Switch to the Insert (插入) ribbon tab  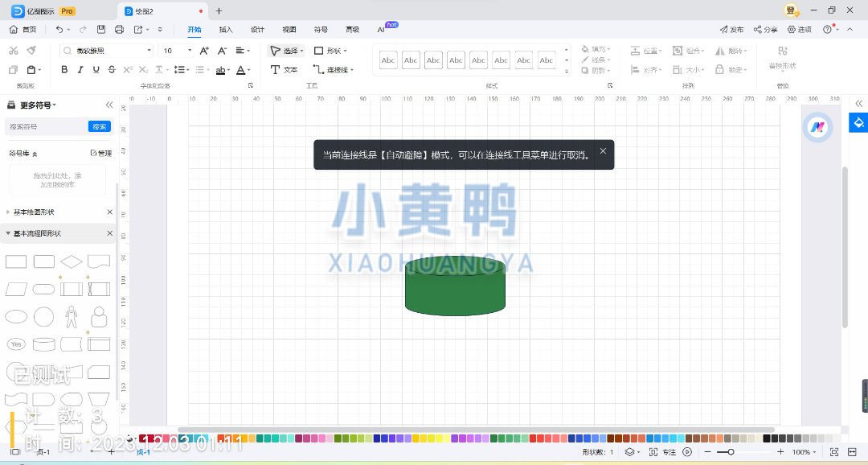[226, 30]
